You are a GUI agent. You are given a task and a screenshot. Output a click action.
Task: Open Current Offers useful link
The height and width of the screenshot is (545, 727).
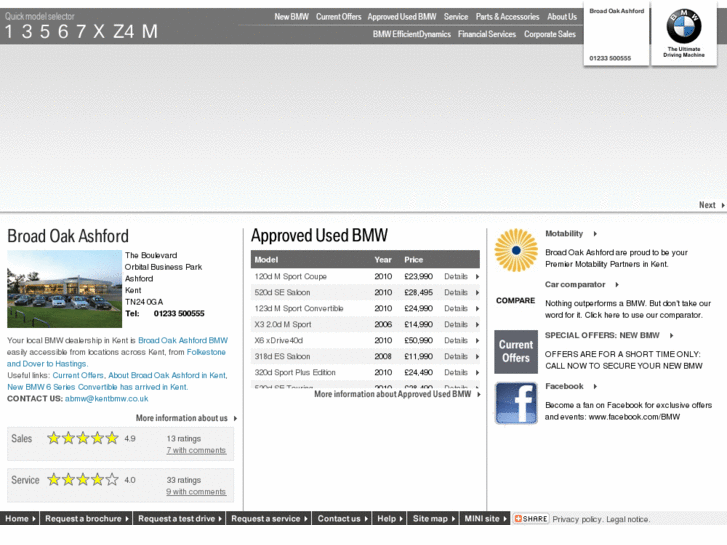pos(78,376)
